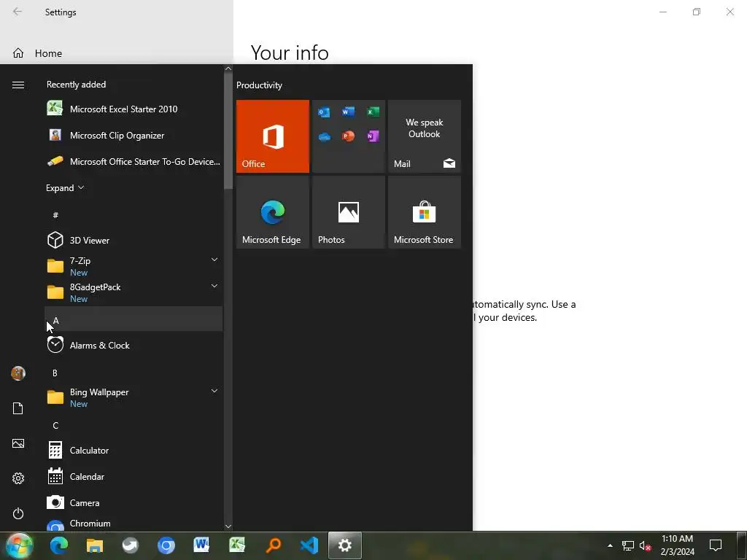Open the grey bird app icon in taskbar

tap(130, 545)
